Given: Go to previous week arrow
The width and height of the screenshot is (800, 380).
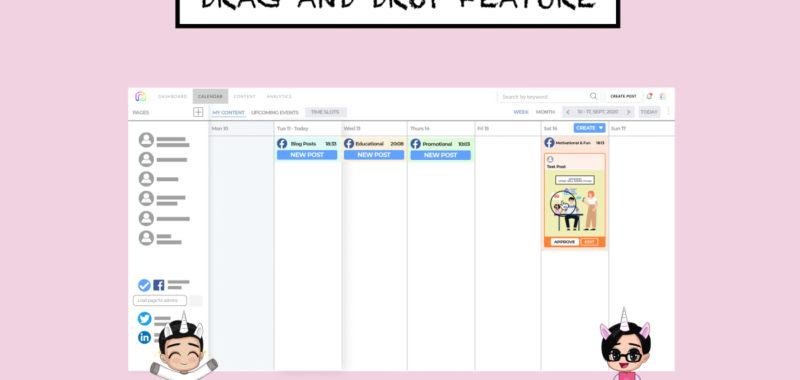Looking at the screenshot, I should click(568, 112).
